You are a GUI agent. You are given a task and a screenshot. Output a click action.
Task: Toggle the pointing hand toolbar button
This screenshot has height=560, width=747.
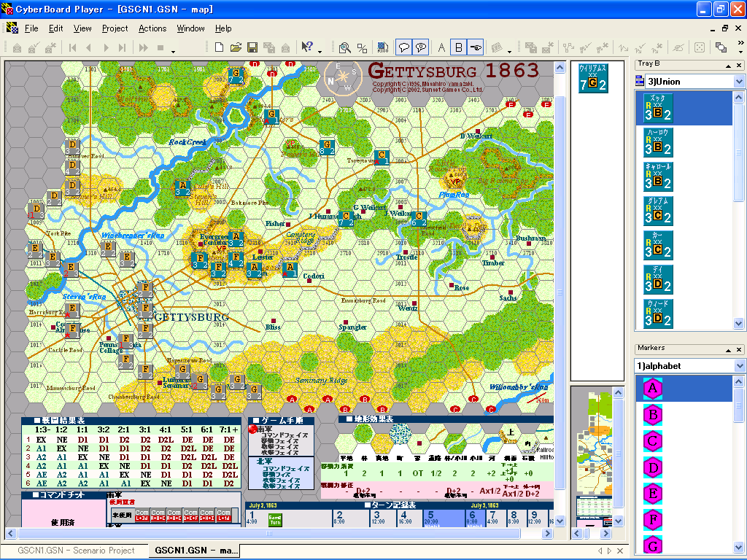(x=476, y=47)
